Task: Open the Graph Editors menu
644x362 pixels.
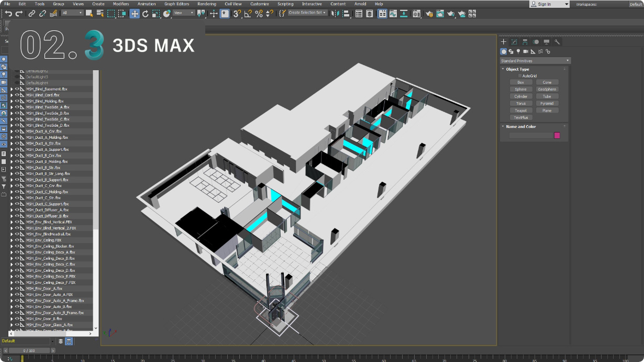Action: (x=176, y=4)
